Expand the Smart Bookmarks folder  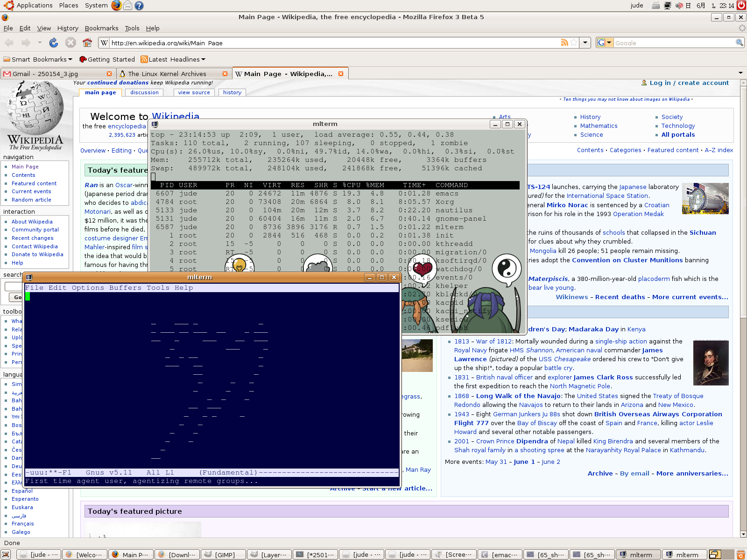(38, 59)
